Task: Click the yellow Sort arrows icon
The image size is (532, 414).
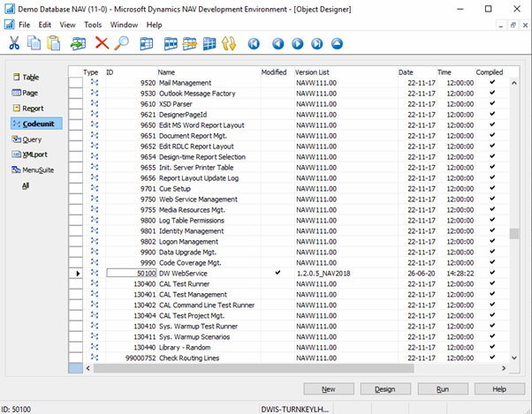Action: click(x=227, y=42)
